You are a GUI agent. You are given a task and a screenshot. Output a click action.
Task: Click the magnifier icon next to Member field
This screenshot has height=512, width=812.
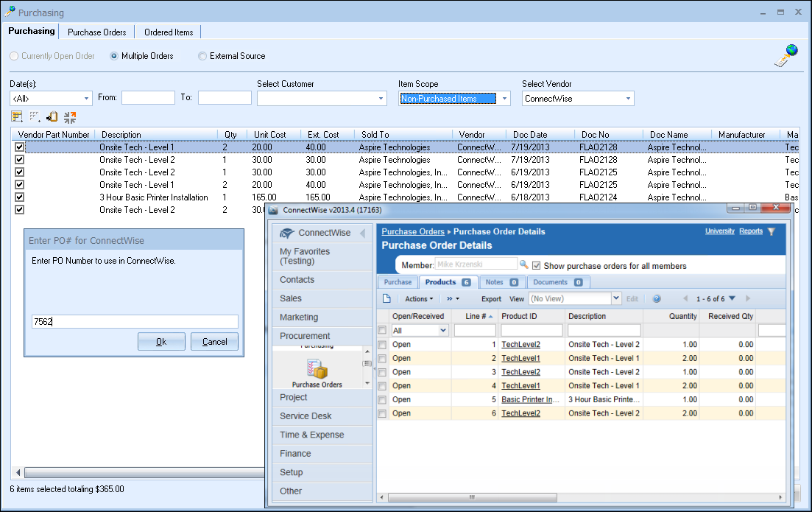point(524,264)
